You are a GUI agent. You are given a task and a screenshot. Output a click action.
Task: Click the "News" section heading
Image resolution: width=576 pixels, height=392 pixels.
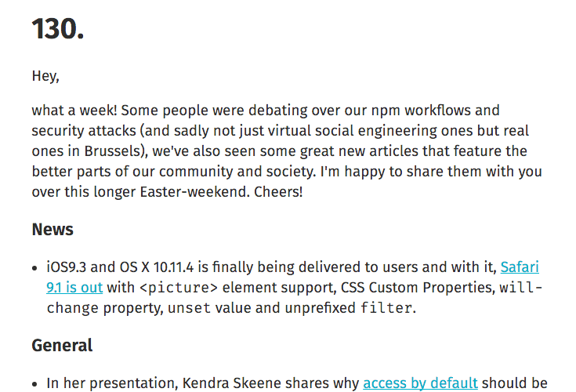pyautogui.click(x=53, y=230)
